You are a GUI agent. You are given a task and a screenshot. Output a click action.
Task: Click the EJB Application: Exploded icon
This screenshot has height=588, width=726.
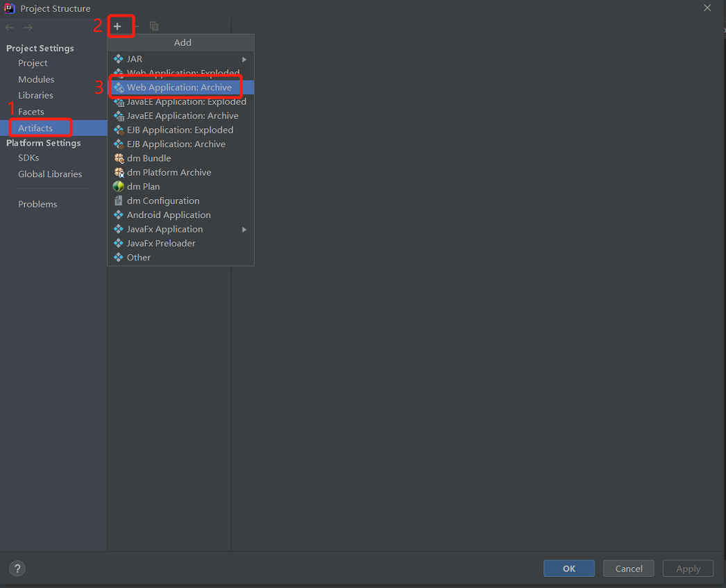coord(119,130)
